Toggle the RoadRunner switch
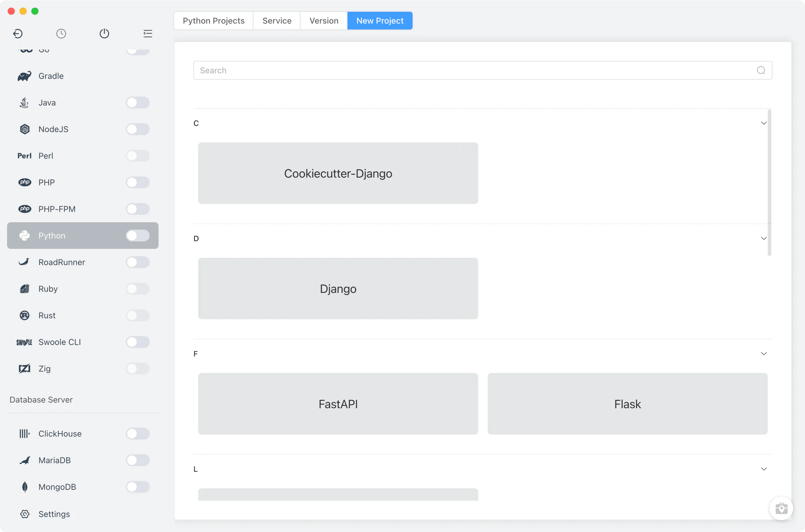This screenshot has height=532, width=805. (x=138, y=262)
